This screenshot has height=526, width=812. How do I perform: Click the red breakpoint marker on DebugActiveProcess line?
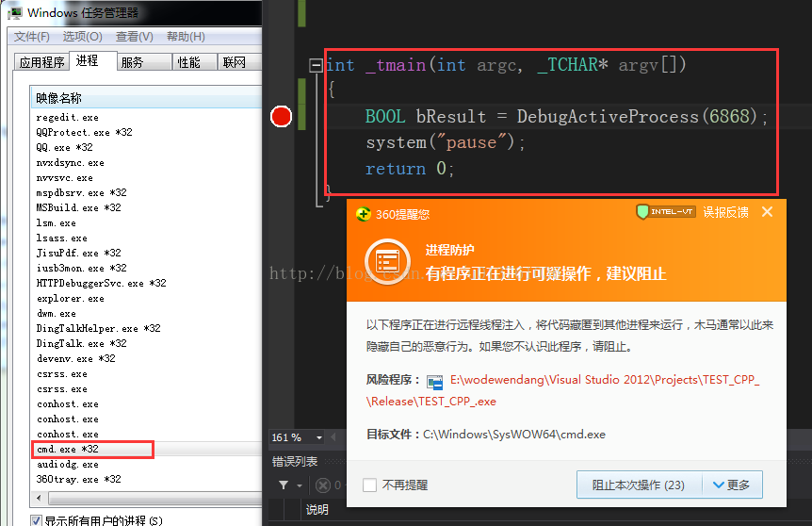(x=282, y=117)
